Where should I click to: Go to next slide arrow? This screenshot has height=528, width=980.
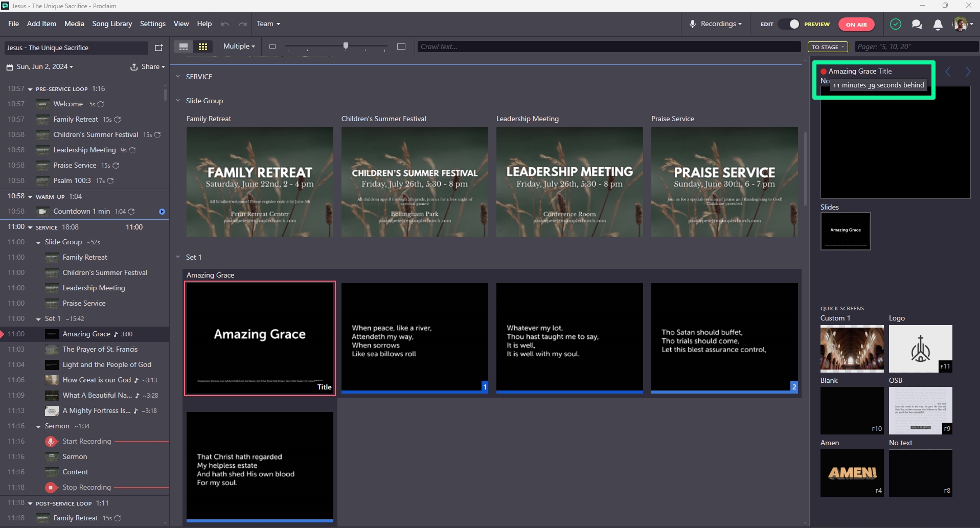pos(968,72)
